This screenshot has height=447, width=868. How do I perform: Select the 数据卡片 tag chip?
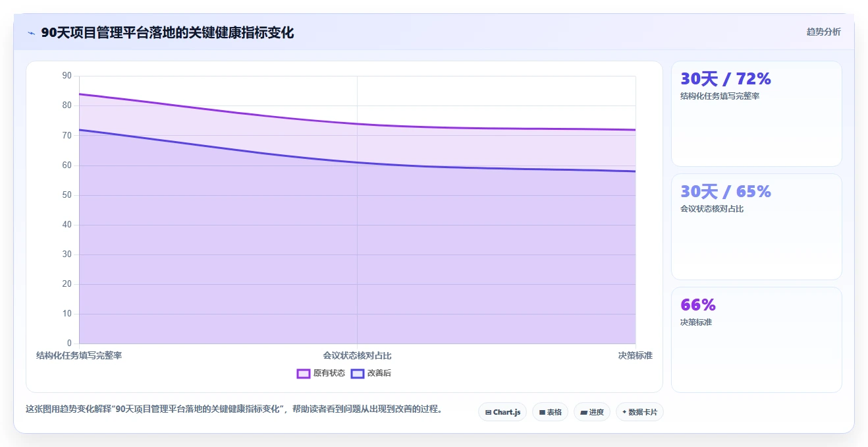[639, 412]
